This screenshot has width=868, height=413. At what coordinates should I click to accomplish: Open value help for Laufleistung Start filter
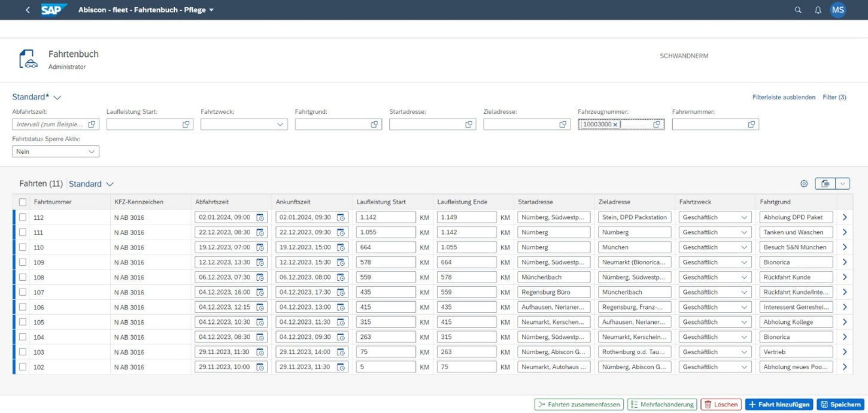click(186, 124)
